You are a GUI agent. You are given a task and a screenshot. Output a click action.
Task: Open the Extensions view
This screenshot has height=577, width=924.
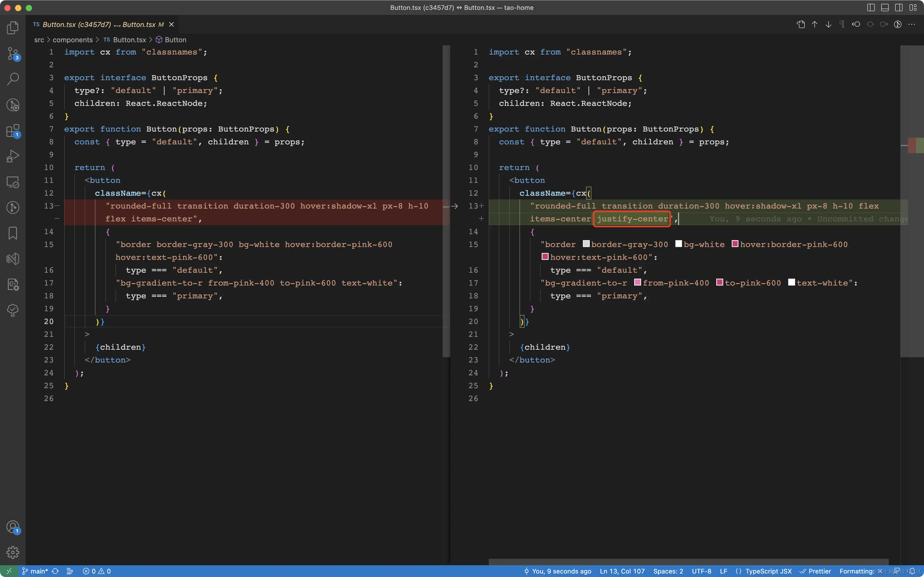point(13,131)
